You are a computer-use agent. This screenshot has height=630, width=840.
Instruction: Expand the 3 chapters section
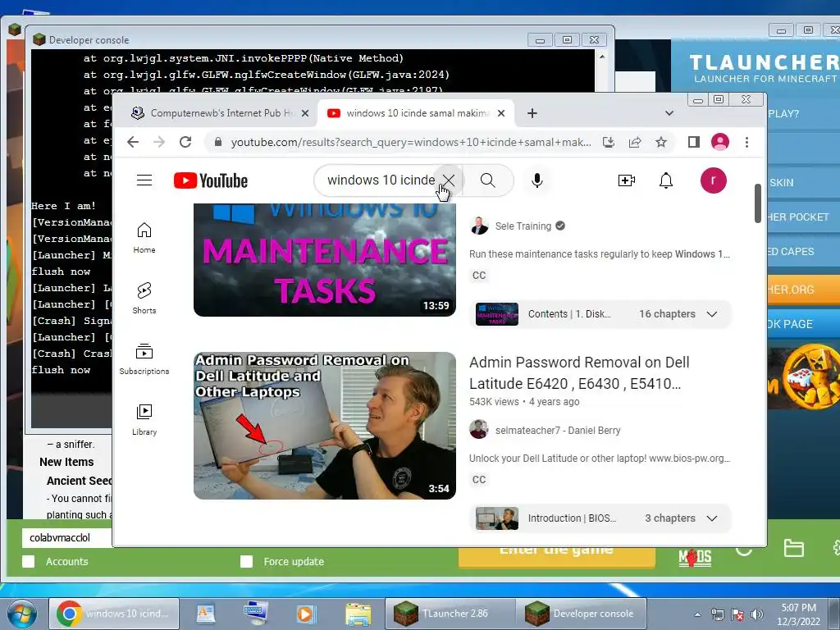pos(600,518)
